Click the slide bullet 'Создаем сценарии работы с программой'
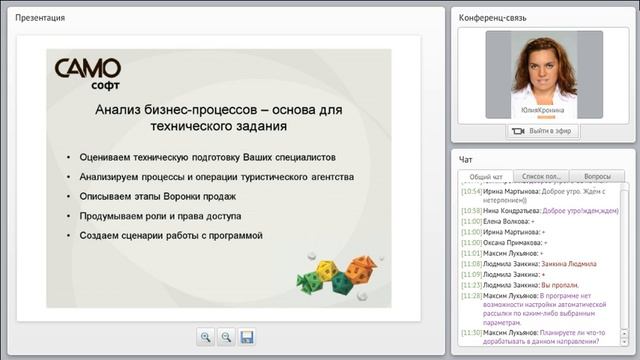The width and height of the screenshot is (640, 360). point(171,236)
